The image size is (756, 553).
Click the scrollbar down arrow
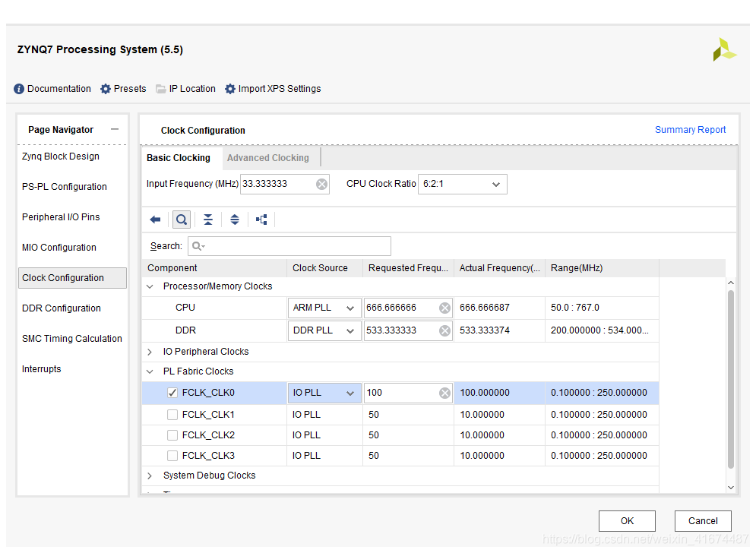click(730, 488)
